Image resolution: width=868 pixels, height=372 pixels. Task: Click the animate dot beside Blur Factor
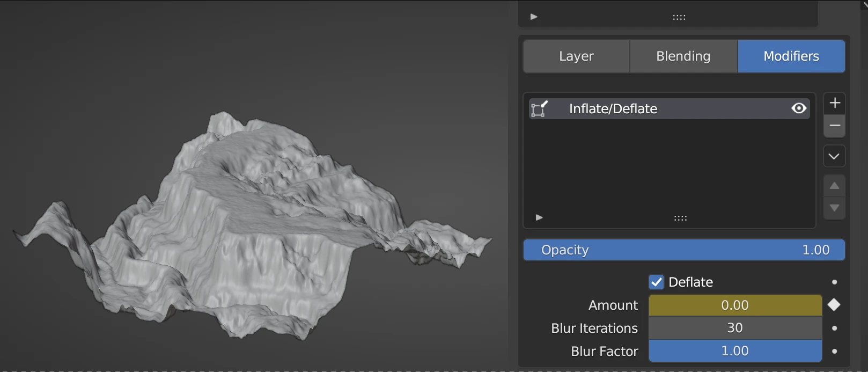pos(834,351)
